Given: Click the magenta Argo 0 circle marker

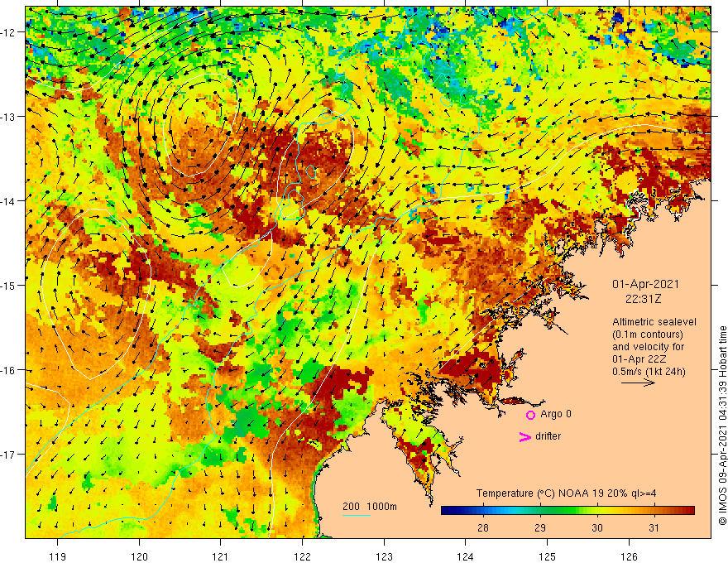Looking at the screenshot, I should (530, 415).
